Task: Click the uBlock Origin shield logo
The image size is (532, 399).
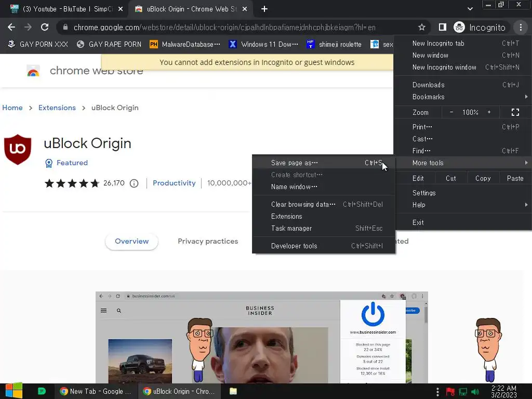Action: click(x=18, y=149)
